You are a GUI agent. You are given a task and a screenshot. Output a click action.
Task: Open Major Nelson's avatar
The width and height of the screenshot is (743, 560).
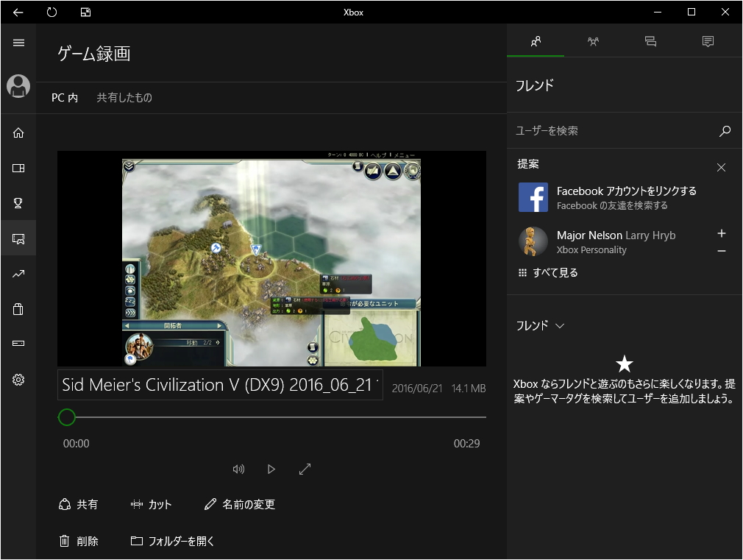533,241
